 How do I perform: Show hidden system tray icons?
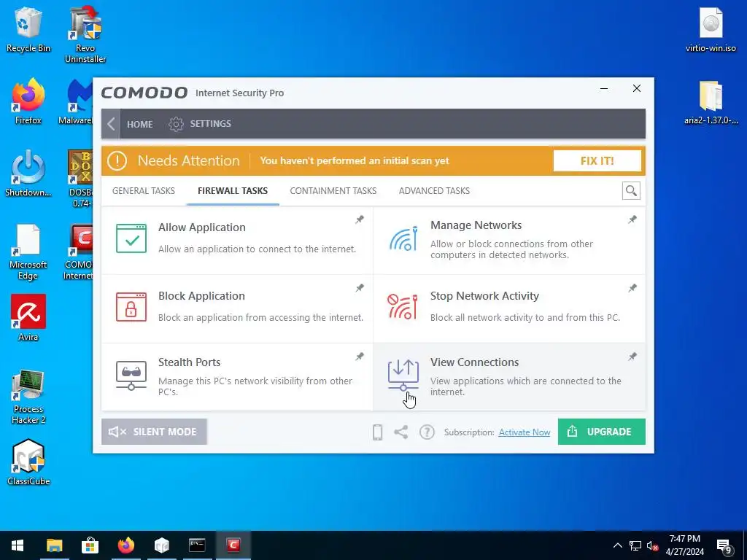pos(617,545)
